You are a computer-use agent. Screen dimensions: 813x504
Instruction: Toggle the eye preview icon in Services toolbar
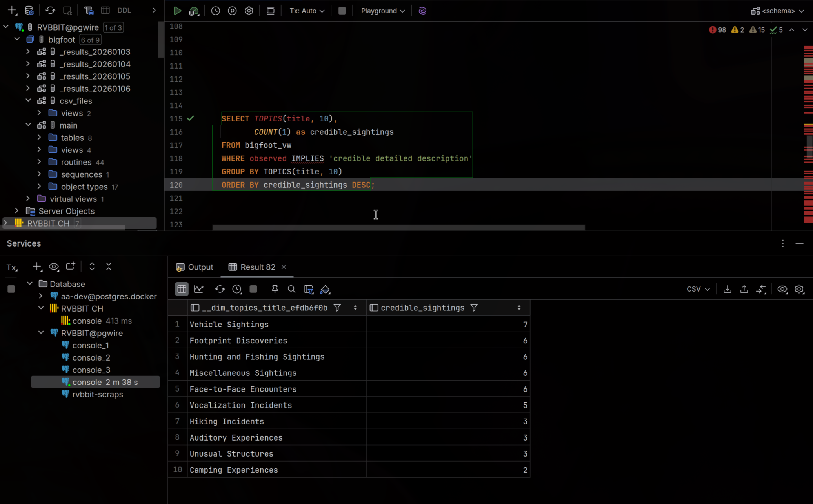coord(54,267)
